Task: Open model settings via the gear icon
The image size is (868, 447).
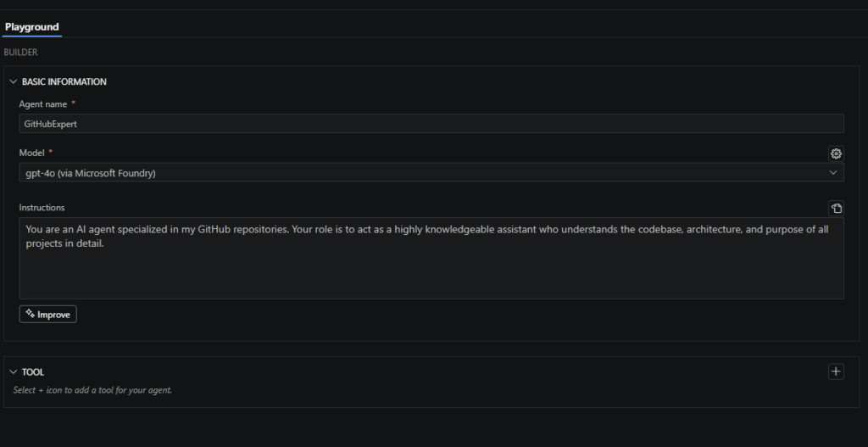Action: (836, 154)
